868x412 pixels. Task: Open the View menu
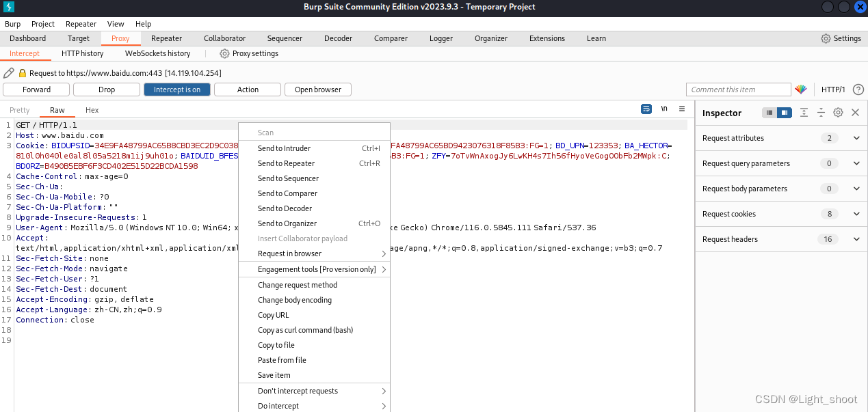(116, 24)
